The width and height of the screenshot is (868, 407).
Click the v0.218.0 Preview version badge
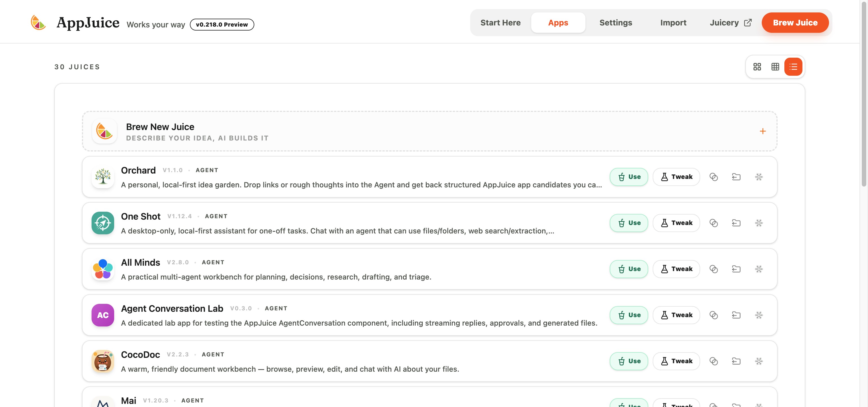click(x=222, y=25)
